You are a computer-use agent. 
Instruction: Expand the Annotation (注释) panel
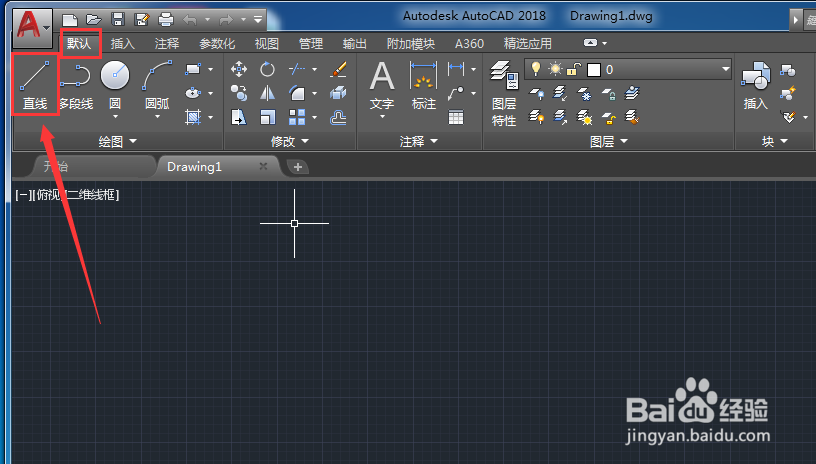(x=419, y=141)
